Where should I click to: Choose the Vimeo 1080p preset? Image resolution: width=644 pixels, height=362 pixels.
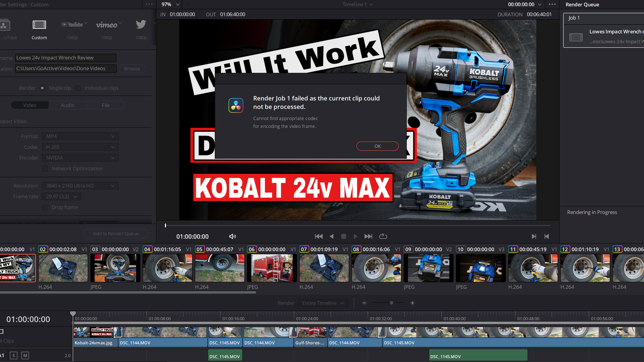pyautogui.click(x=107, y=25)
